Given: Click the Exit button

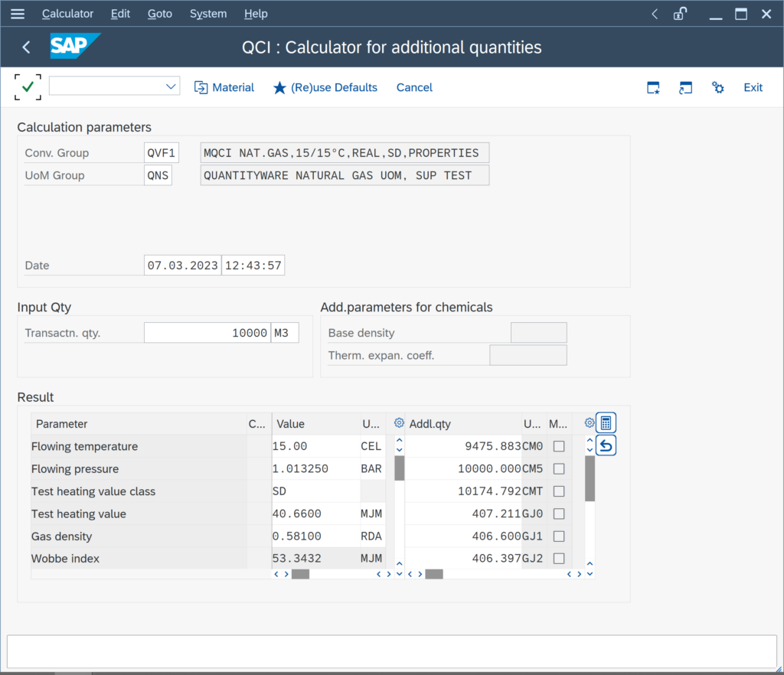Looking at the screenshot, I should 753,87.
